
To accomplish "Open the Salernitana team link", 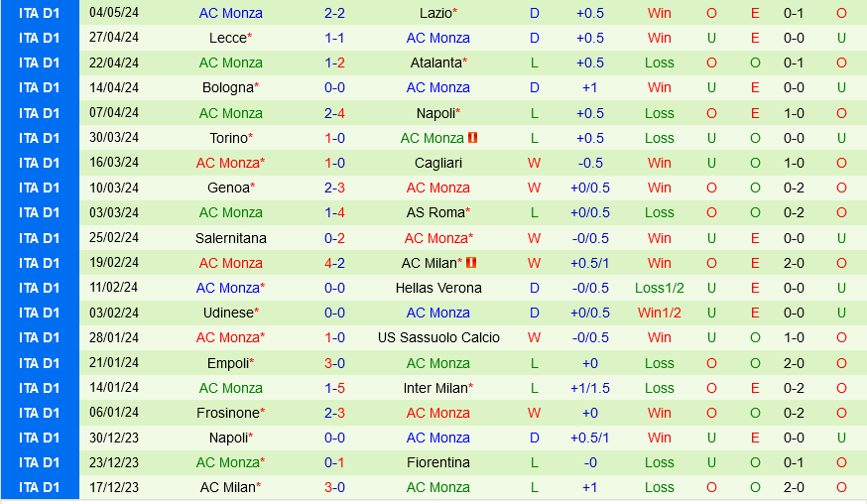I will (x=231, y=238).
